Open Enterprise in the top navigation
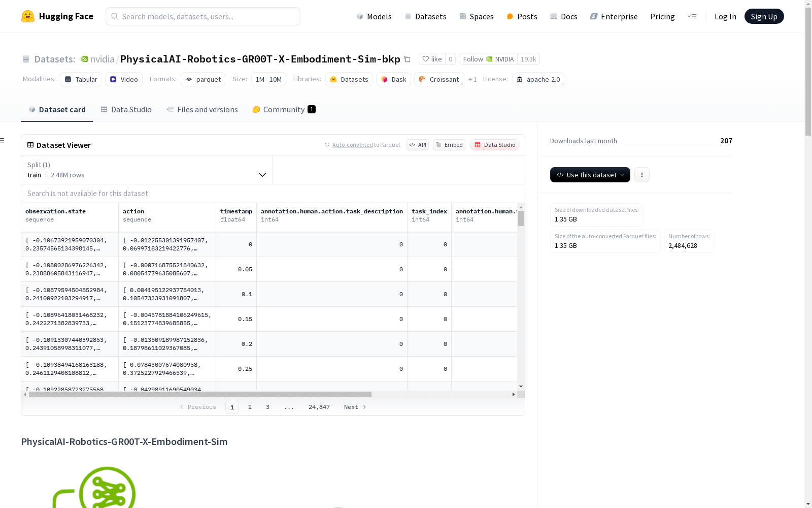The width and height of the screenshot is (812, 508). (614, 16)
